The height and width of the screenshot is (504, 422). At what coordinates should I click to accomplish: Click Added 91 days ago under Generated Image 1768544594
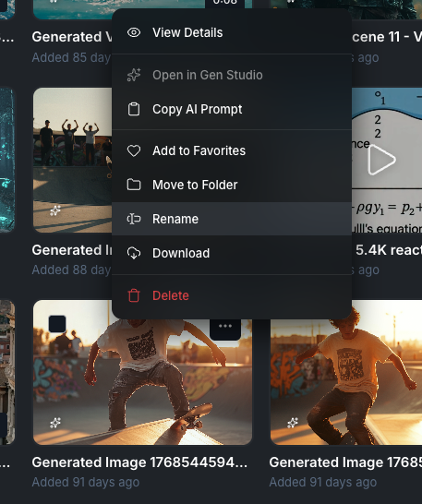tap(86, 482)
